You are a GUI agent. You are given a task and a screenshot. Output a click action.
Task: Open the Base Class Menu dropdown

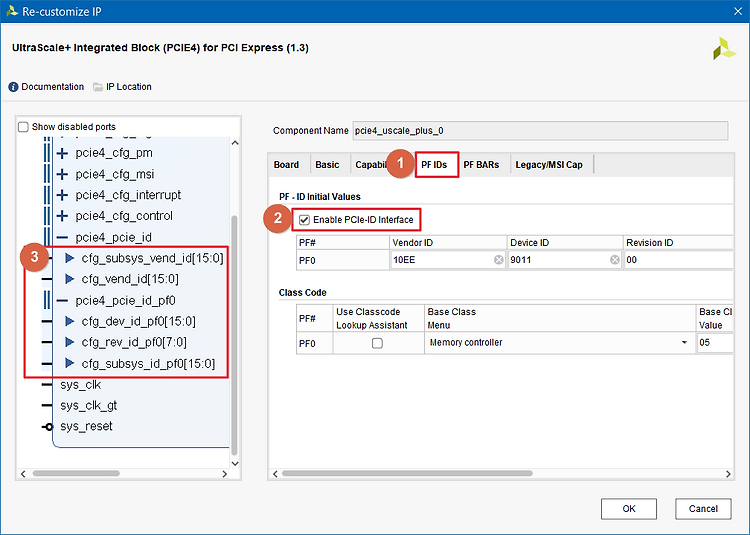coord(684,343)
